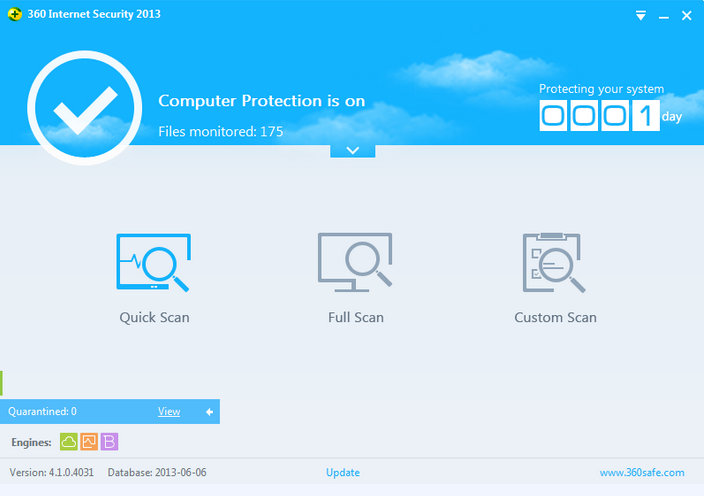Image resolution: width=704 pixels, height=496 pixels.
Task: Collapse the Quarantined panel with arrow
Action: [x=209, y=412]
